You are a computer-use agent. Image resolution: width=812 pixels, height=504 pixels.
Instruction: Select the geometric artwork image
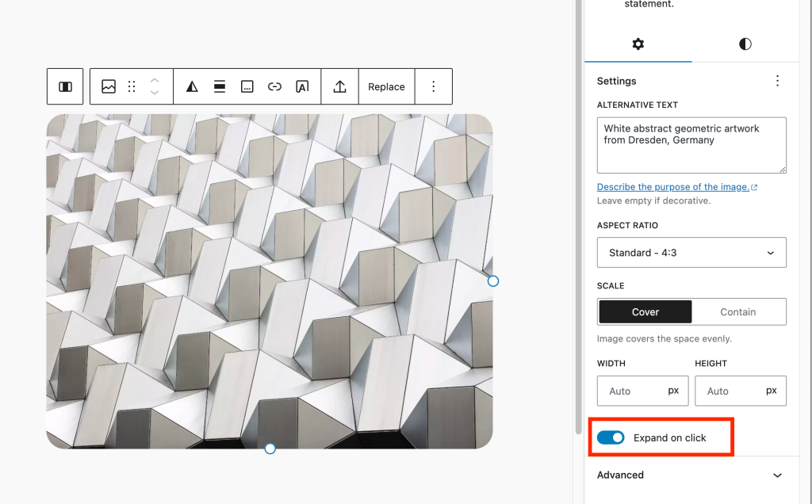coord(270,281)
